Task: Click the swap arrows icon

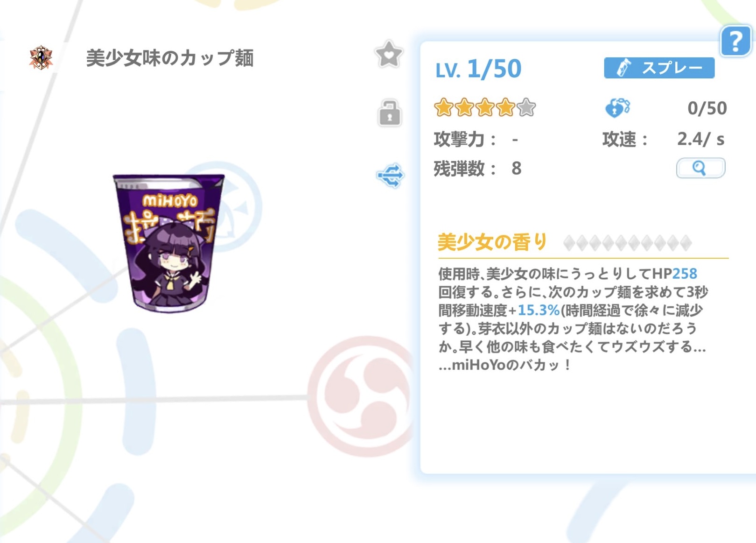Action: tap(390, 176)
